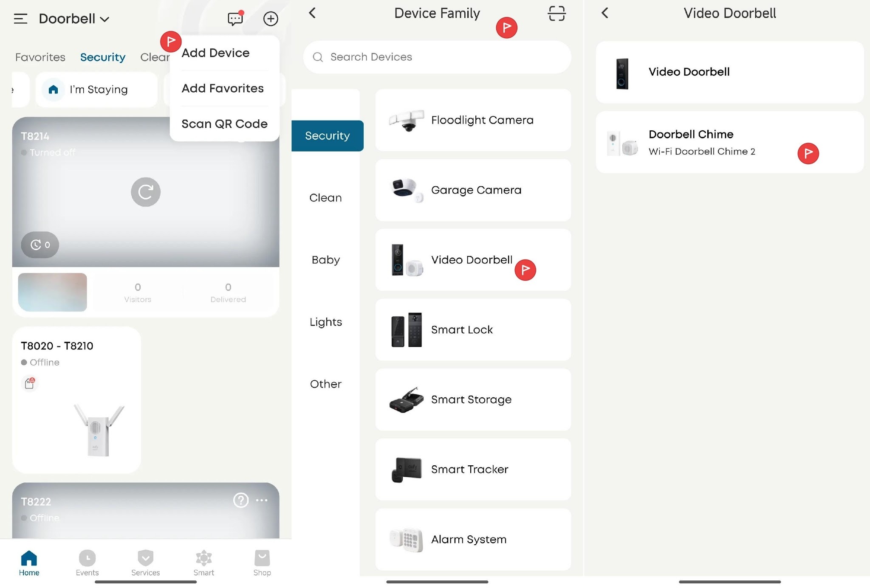Open the Smart Lock device category
Screen dimensions: 870x588
click(x=473, y=329)
